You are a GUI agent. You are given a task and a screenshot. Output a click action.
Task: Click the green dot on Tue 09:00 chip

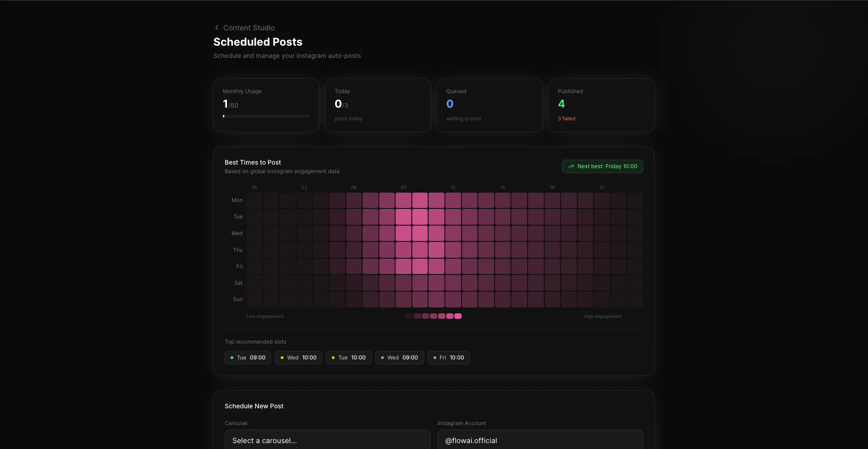pyautogui.click(x=232, y=358)
